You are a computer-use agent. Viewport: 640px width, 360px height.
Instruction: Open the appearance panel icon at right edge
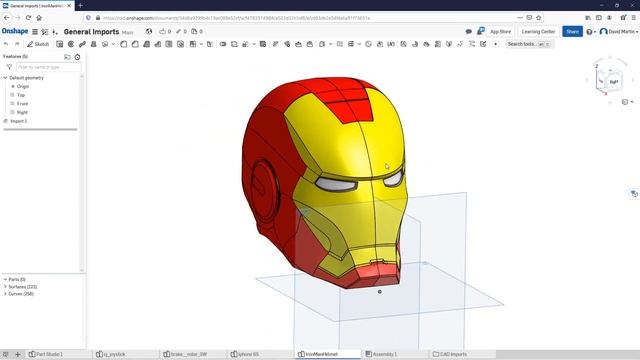click(634, 194)
